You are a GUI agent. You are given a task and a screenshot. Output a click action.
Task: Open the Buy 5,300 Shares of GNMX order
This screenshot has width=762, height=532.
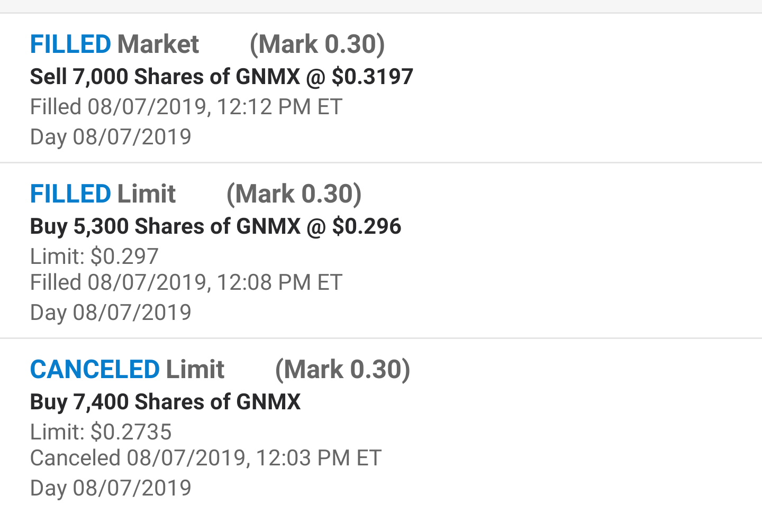click(215, 226)
